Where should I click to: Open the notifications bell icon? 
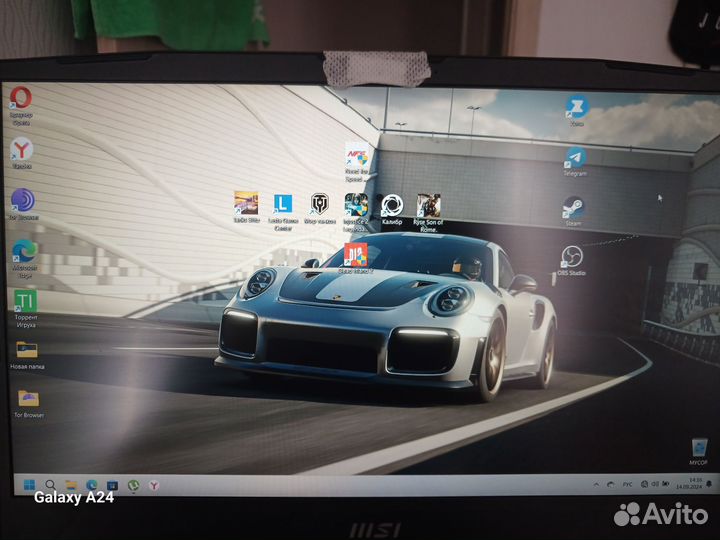click(x=709, y=484)
